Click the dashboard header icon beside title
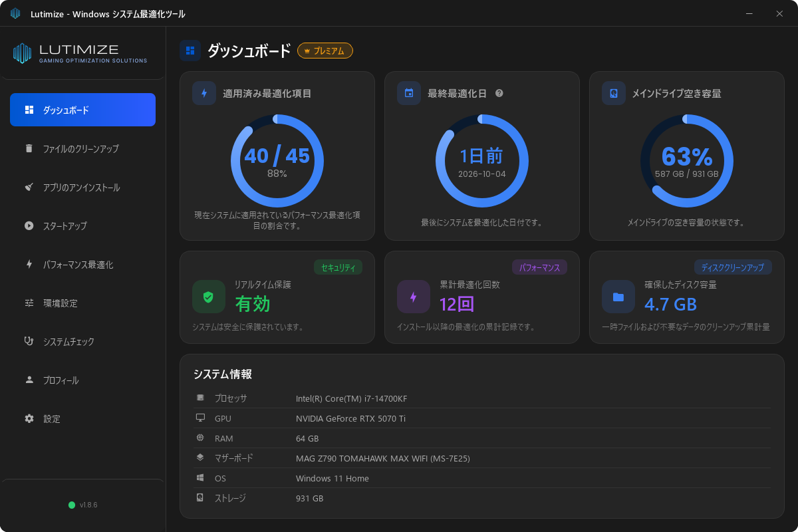This screenshot has width=798, height=532. click(190, 51)
